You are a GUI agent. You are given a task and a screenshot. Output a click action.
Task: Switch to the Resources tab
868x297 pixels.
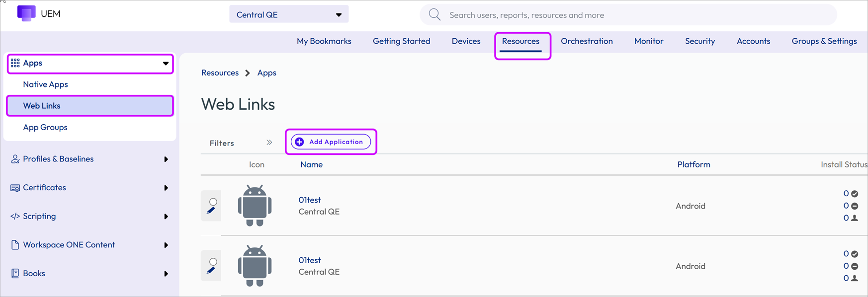pos(521,41)
